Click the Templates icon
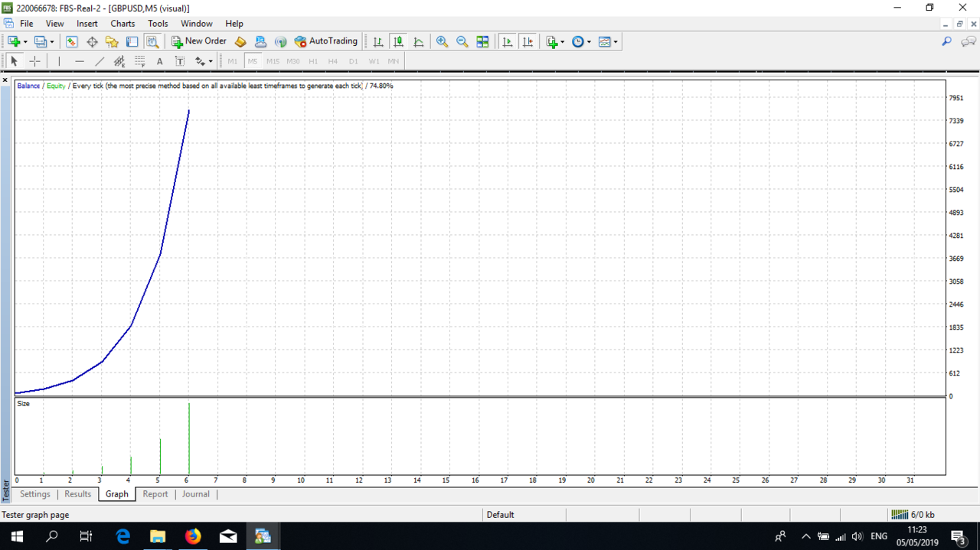 pyautogui.click(x=605, y=41)
